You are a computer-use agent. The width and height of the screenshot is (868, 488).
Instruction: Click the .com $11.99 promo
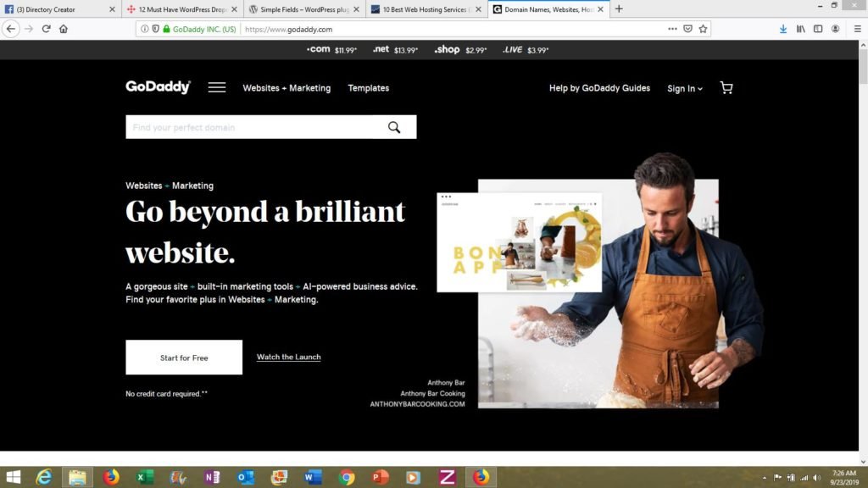pyautogui.click(x=331, y=50)
